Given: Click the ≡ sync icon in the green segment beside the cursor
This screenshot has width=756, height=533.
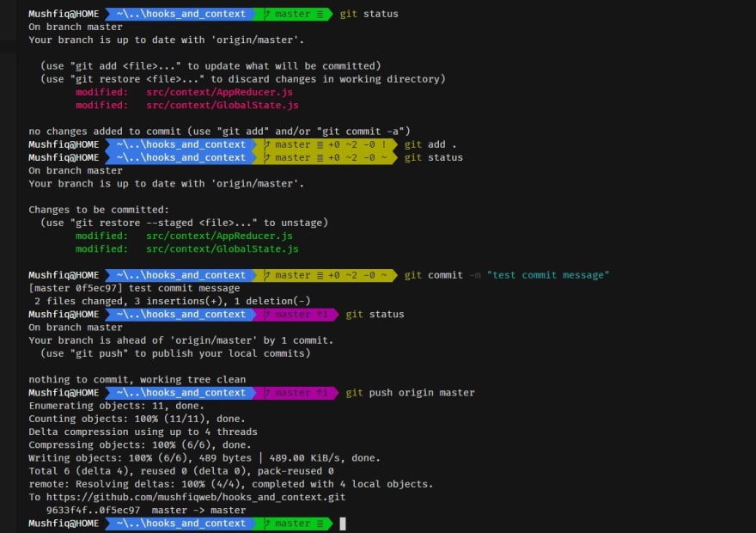Looking at the screenshot, I should coord(320,524).
